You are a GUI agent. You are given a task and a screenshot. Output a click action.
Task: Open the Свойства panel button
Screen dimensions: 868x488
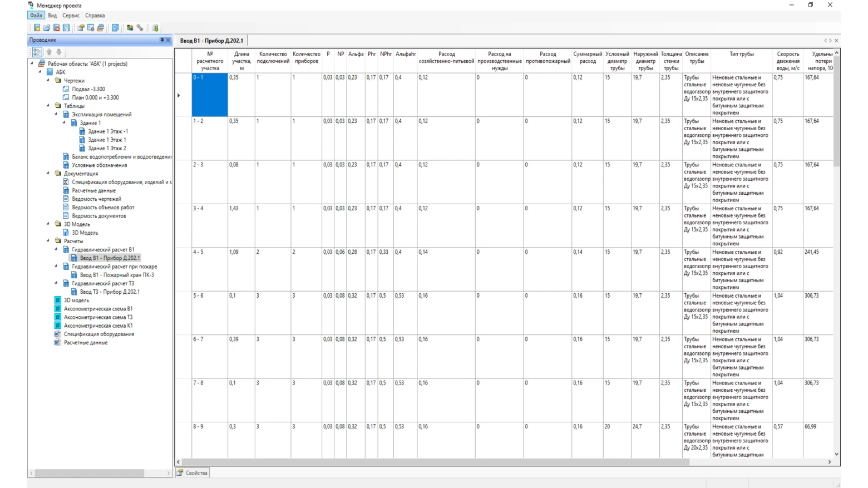(x=193, y=473)
